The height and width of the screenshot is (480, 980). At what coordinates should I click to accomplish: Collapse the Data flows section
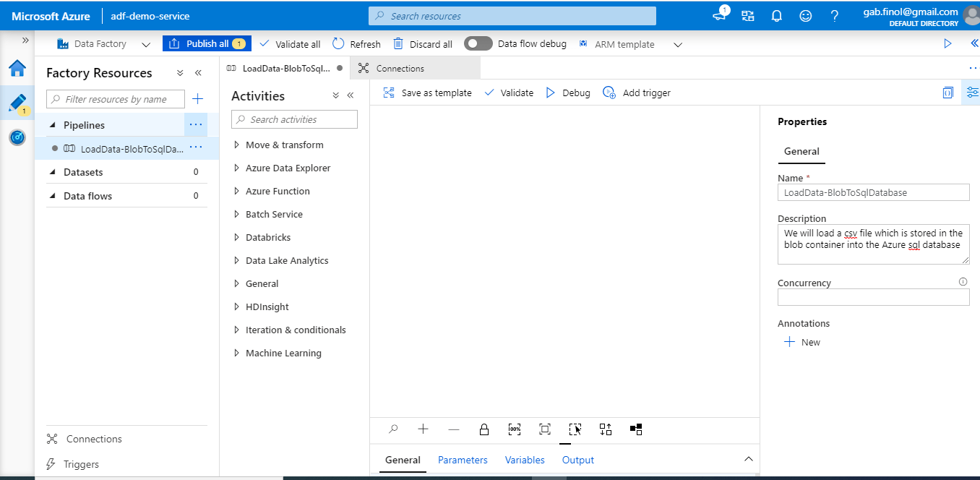coord(52,196)
